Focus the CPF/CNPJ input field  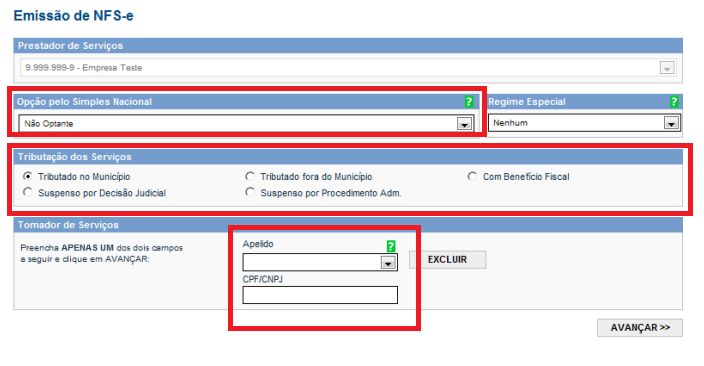(x=320, y=295)
